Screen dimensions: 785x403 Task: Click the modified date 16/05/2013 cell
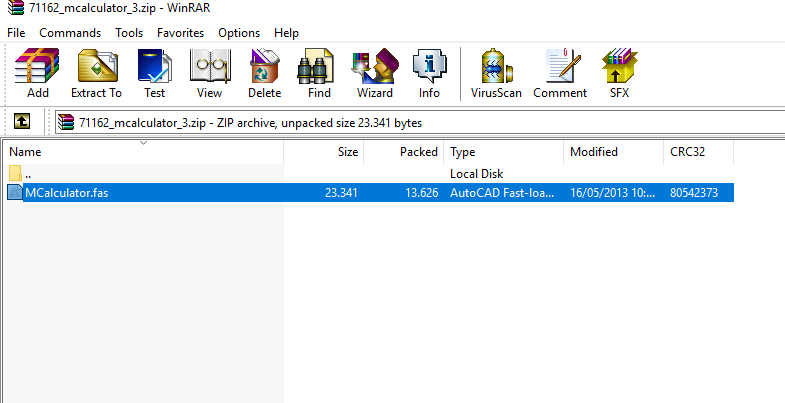coord(613,193)
